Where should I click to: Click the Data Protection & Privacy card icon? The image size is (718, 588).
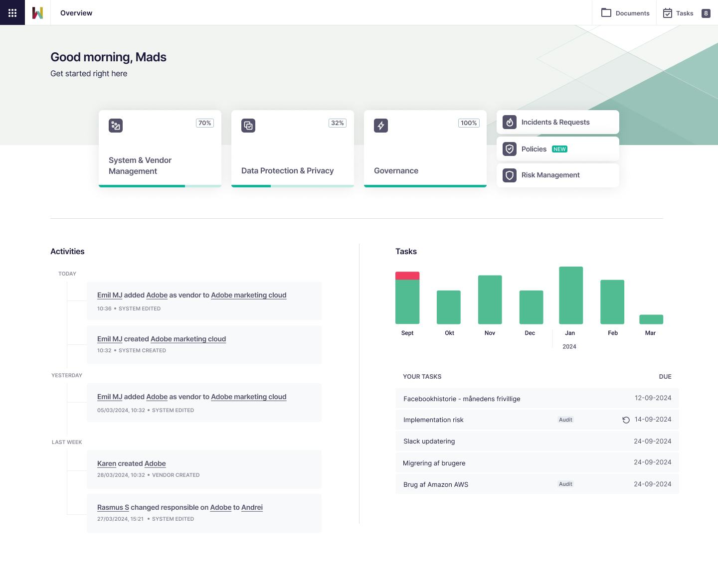pyautogui.click(x=248, y=126)
